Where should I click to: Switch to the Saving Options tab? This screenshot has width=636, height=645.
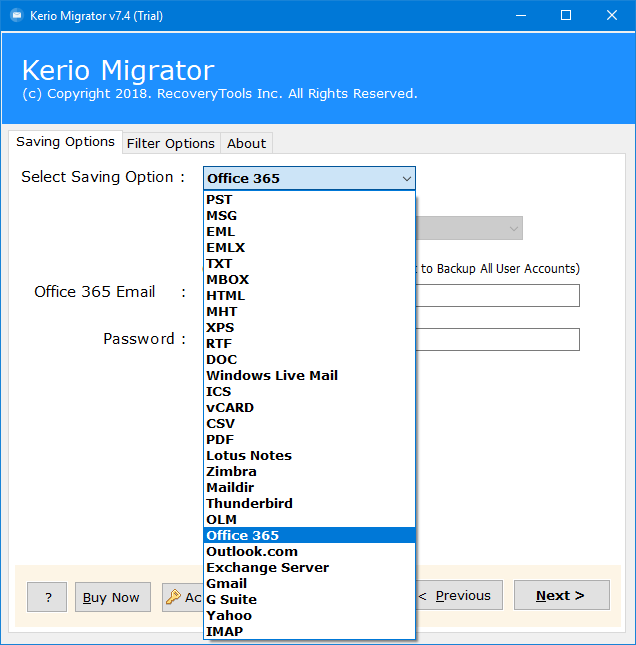click(x=65, y=142)
